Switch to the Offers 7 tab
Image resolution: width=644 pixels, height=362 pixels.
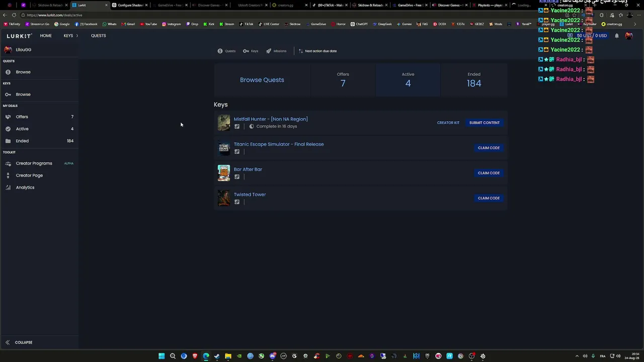(343, 80)
